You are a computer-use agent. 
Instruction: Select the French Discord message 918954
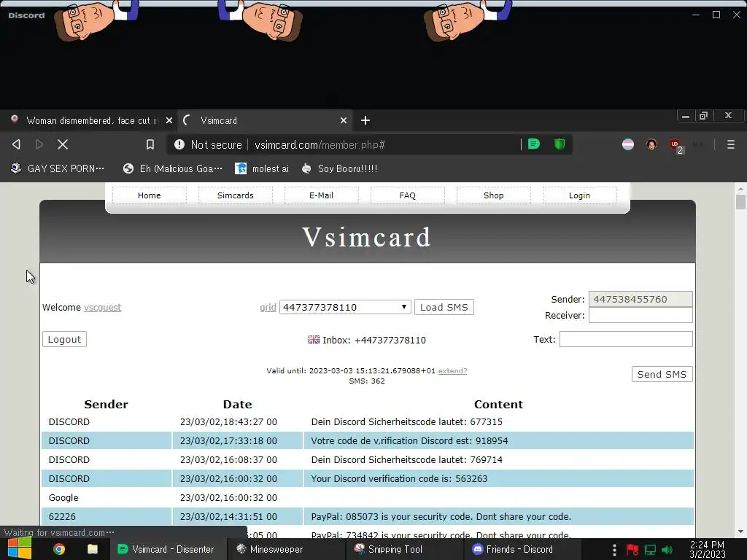tap(409, 441)
